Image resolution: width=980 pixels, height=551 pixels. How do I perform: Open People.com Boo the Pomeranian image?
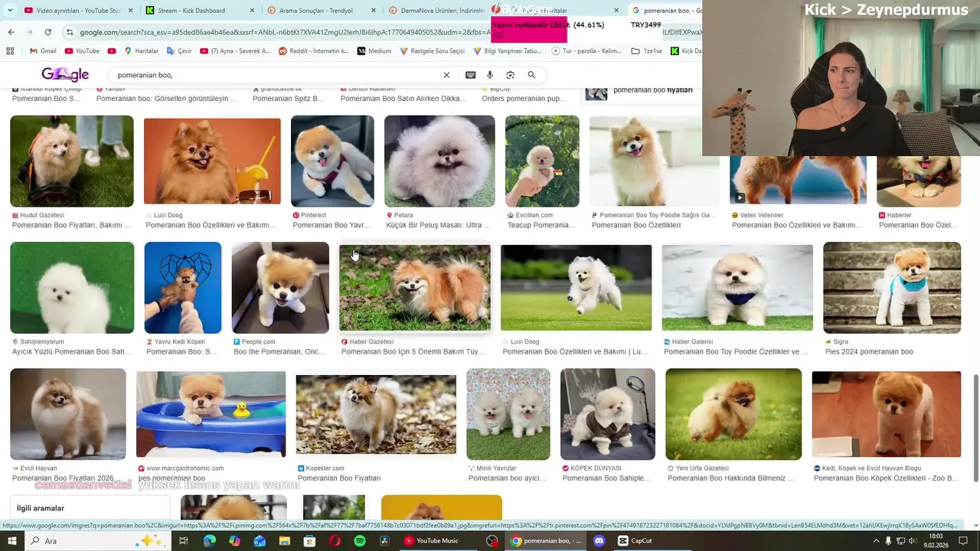click(x=280, y=288)
